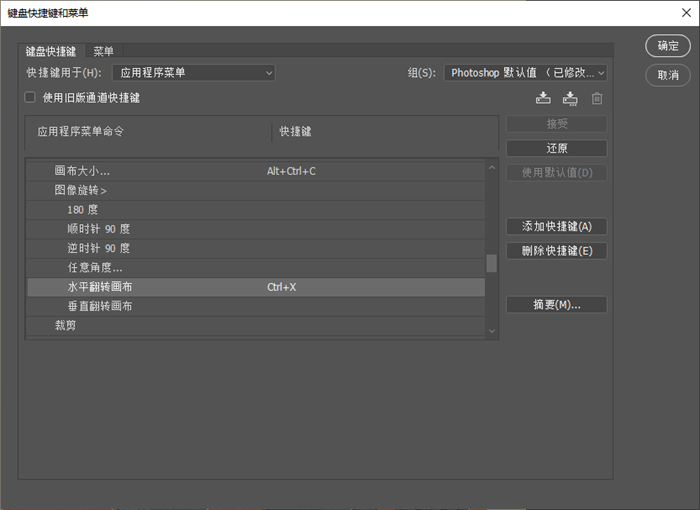
Task: Select the 垂直翻转画布 command row
Action: coord(100,306)
